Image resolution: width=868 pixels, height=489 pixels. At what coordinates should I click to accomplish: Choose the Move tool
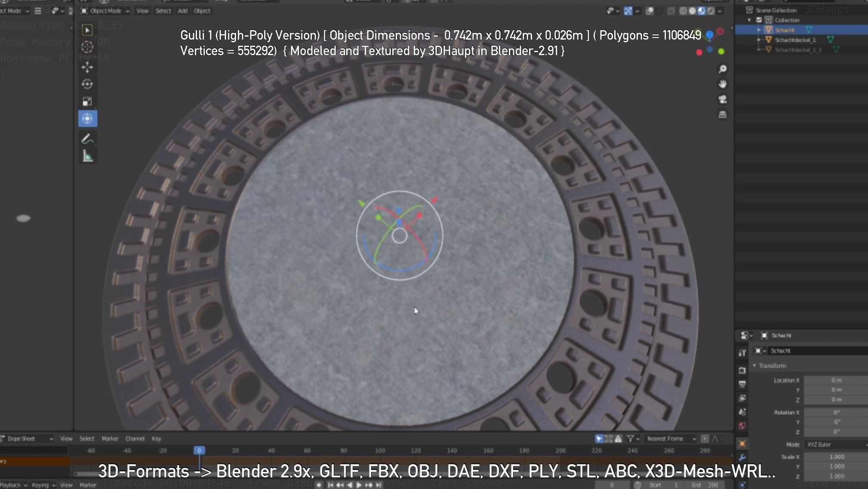point(87,67)
